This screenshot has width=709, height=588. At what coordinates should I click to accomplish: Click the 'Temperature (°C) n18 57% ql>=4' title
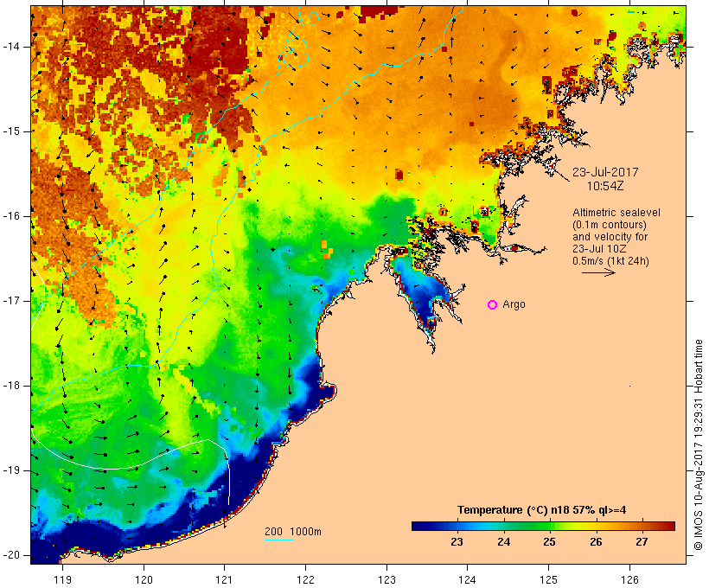click(x=542, y=510)
